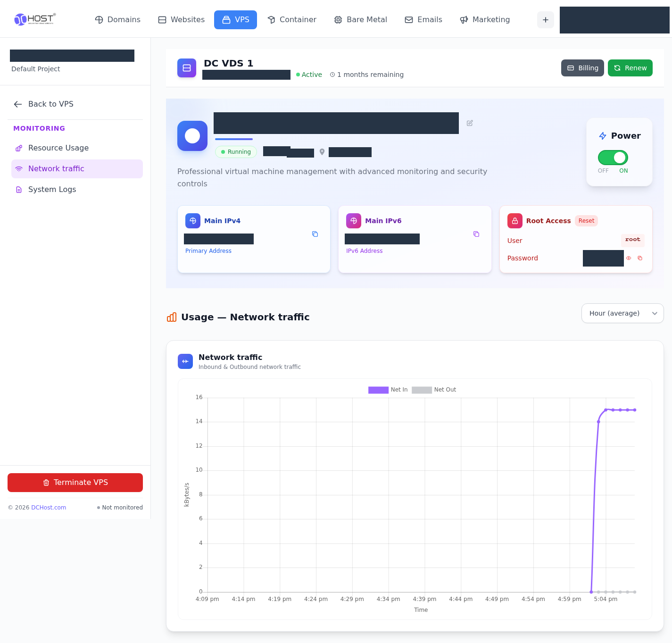Viewport: 672px width, 643px height.
Task: Click the root username value
Action: coord(633,240)
